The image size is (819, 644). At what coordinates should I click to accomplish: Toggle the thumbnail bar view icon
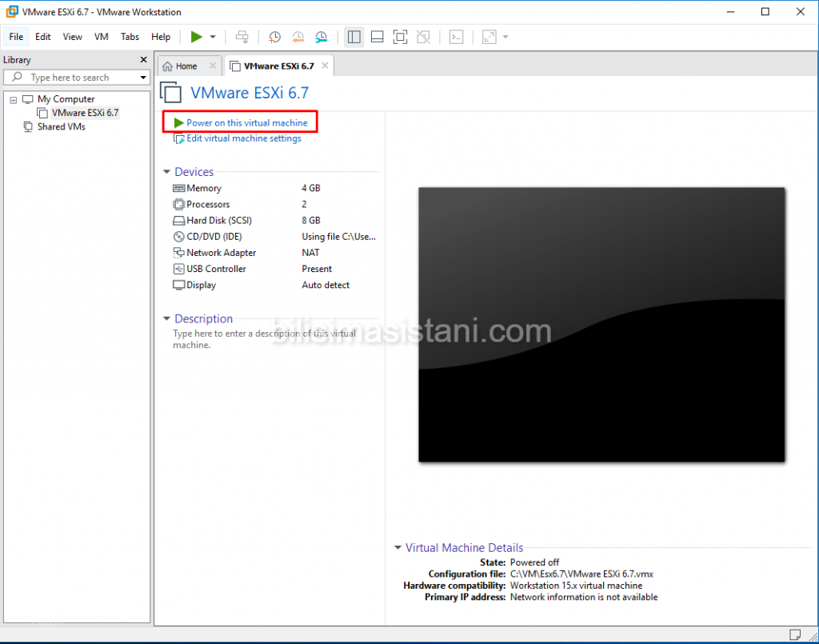pyautogui.click(x=378, y=37)
